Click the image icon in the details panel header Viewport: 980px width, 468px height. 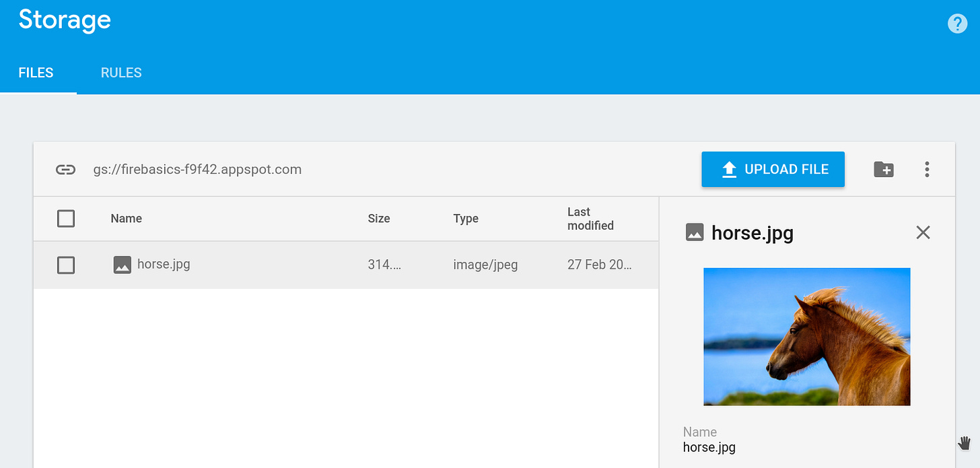pyautogui.click(x=694, y=232)
